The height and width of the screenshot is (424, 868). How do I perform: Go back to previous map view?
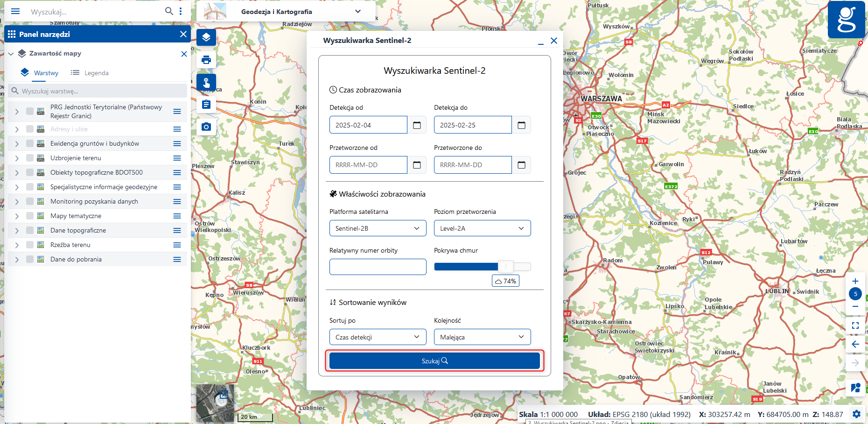tap(855, 344)
